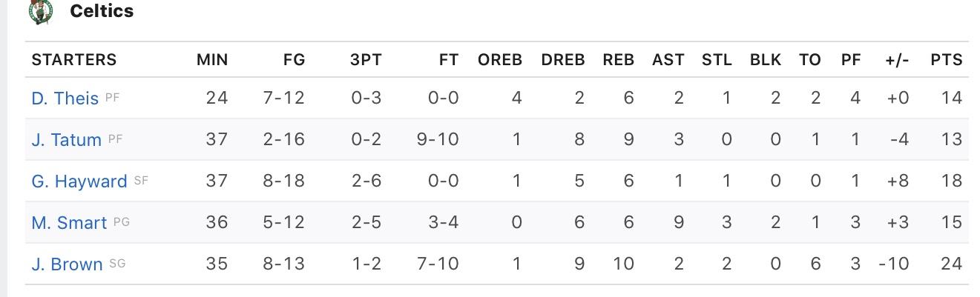Select G. Hayward's +8 plus-minus cell
Screen dimensions: 980x297
pyautogui.click(x=897, y=181)
